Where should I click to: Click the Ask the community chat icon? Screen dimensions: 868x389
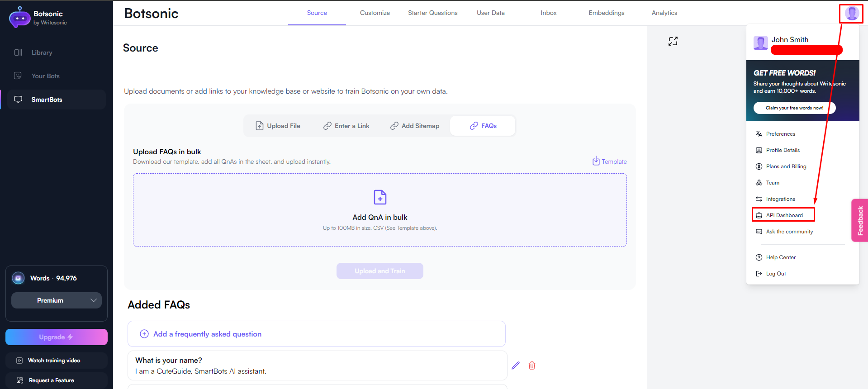759,232
